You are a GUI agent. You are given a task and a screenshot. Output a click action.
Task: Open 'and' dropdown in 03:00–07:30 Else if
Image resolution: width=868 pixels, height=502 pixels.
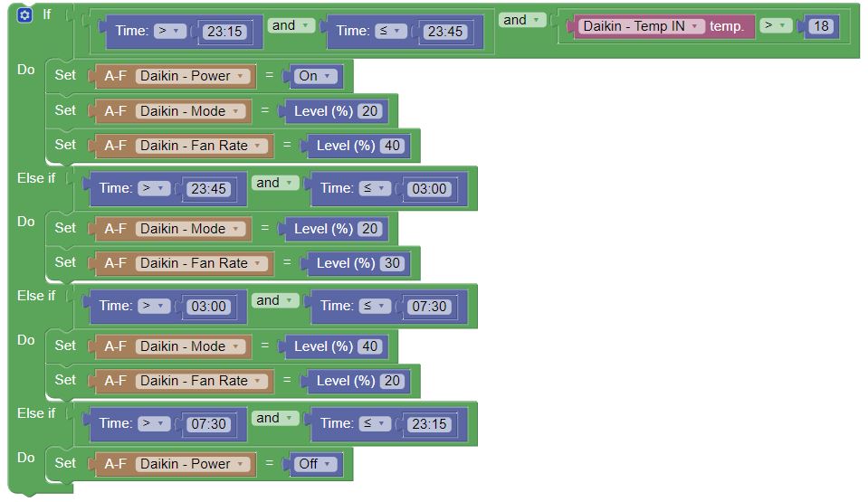coord(275,300)
